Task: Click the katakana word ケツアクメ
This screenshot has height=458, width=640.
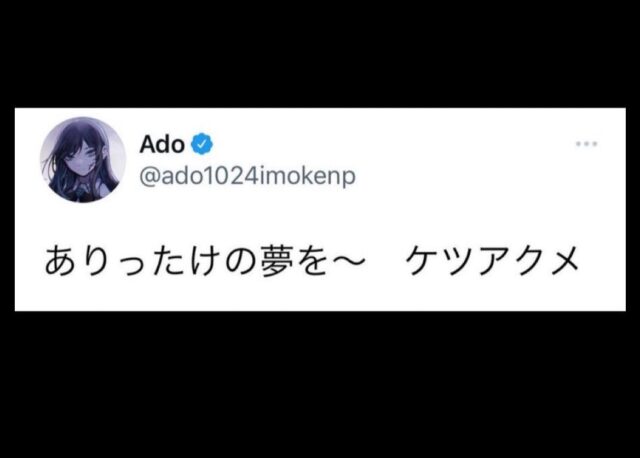Action: pos(492,261)
